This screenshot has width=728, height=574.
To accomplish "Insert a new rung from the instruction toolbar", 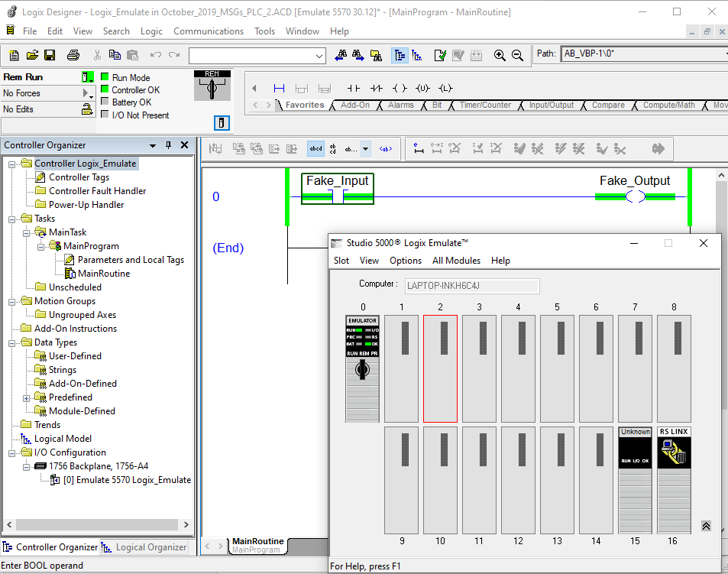I will tap(279, 88).
